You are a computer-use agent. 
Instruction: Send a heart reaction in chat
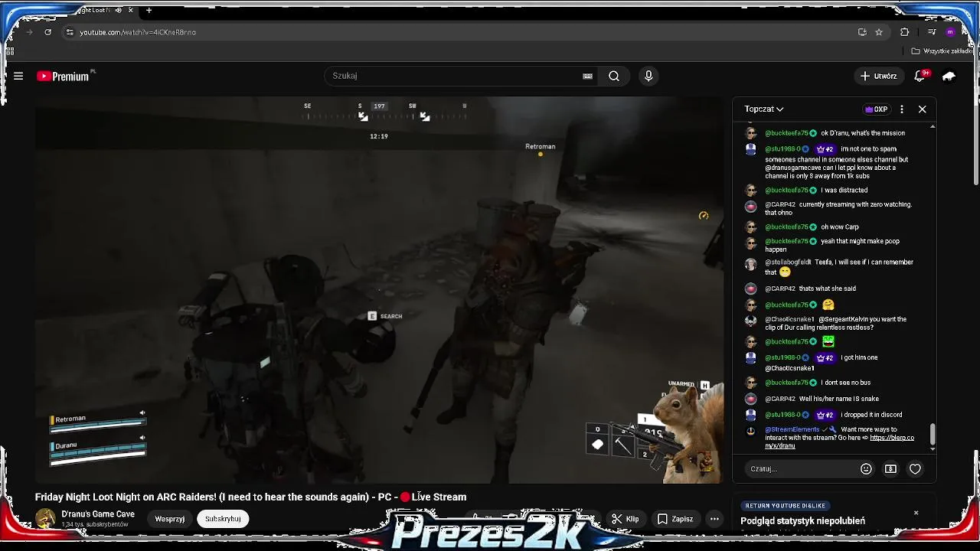point(915,469)
